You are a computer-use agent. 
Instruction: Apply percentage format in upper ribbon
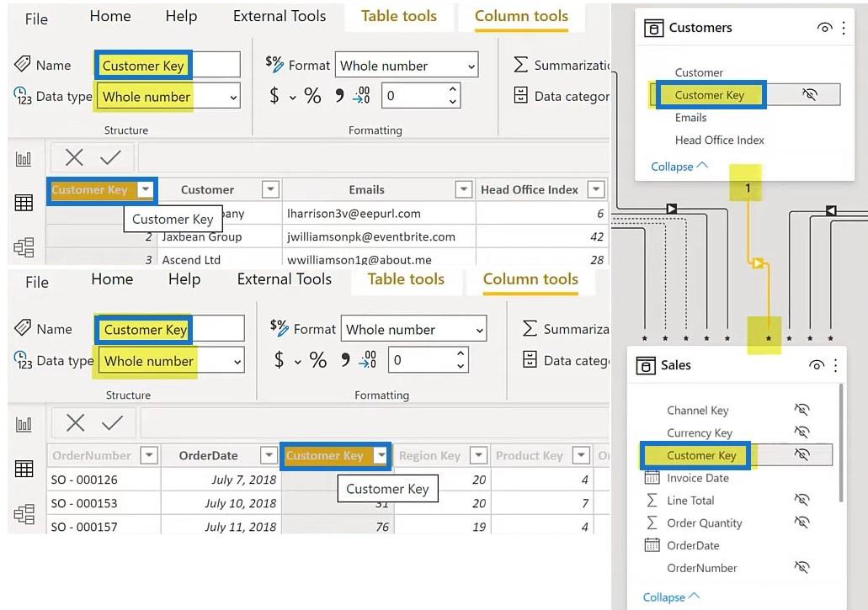click(312, 96)
